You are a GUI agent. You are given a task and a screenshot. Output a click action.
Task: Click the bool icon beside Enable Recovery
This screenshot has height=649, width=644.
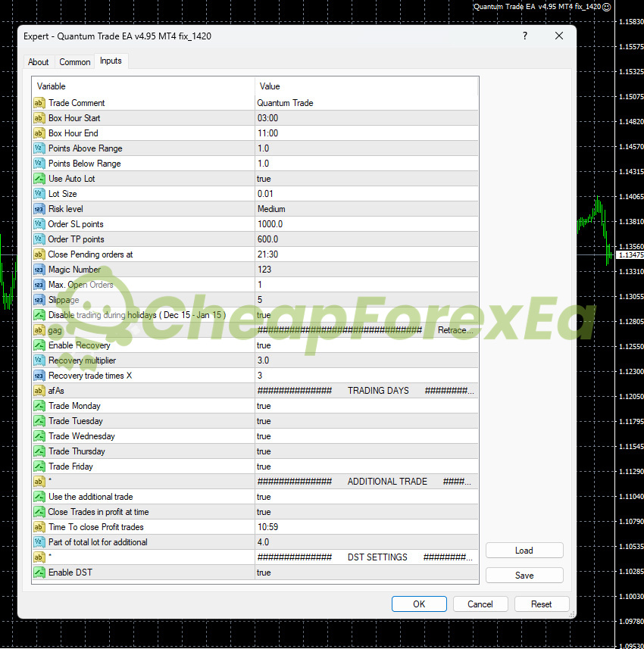(39, 345)
